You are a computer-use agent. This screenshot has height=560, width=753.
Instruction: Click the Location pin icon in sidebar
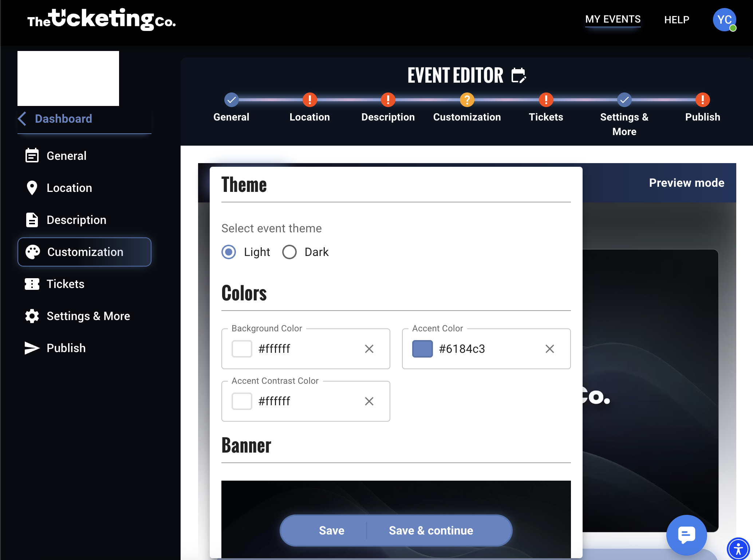click(x=32, y=188)
